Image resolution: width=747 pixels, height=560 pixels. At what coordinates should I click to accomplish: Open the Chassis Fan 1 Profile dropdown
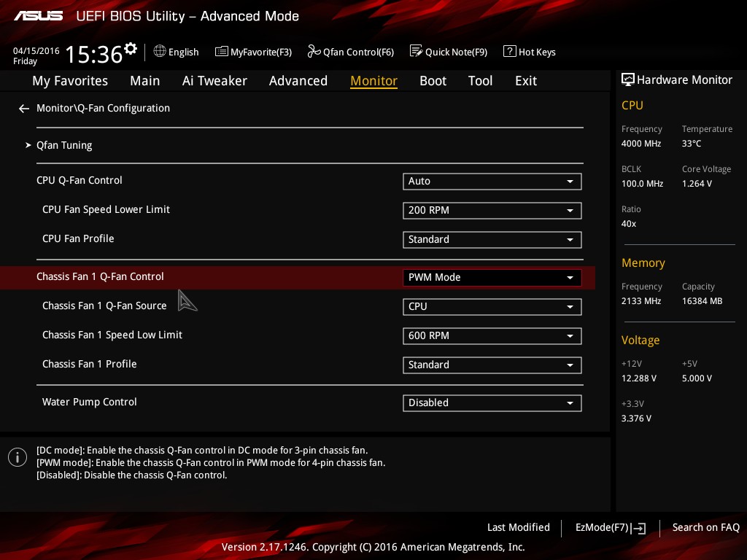(x=492, y=365)
